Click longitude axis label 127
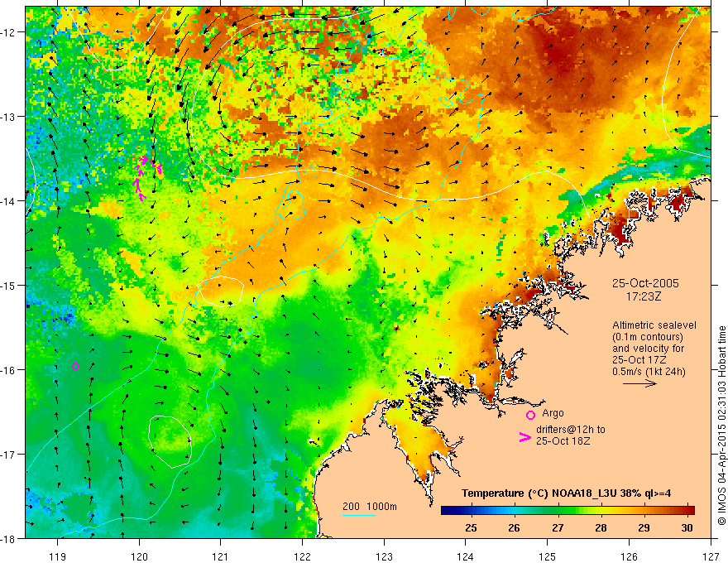The height and width of the screenshot is (563, 728). point(711,556)
